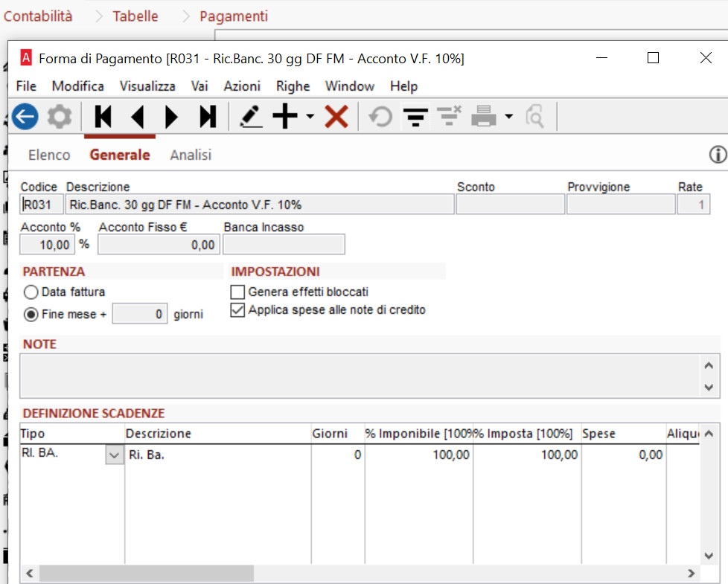Click the blue back arrow icon

pyautogui.click(x=25, y=116)
